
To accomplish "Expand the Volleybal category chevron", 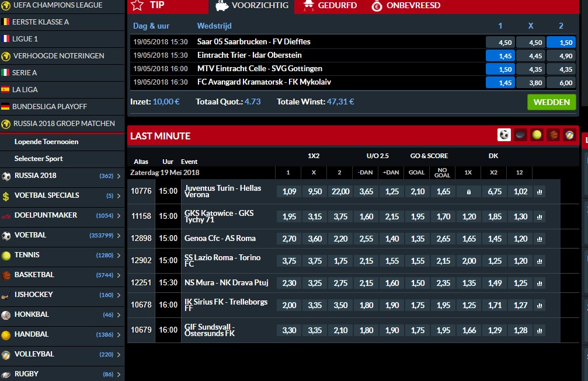I will pyautogui.click(x=119, y=355).
